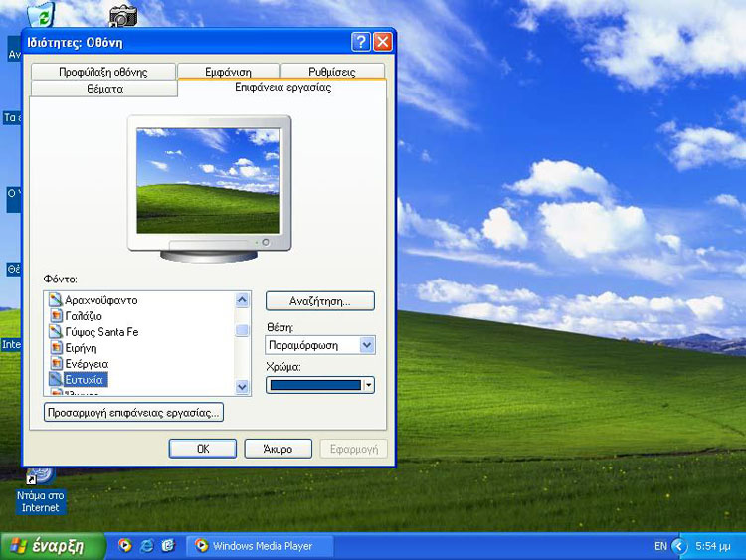Switch to the Προφύλαξη οθόνης tab
Viewport: 746px width, 560px height.
click(103, 72)
